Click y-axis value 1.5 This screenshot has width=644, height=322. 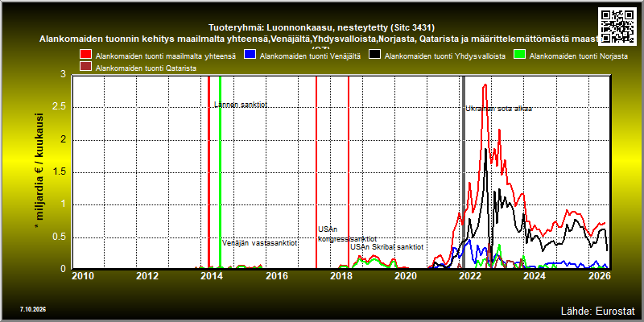click(59, 172)
